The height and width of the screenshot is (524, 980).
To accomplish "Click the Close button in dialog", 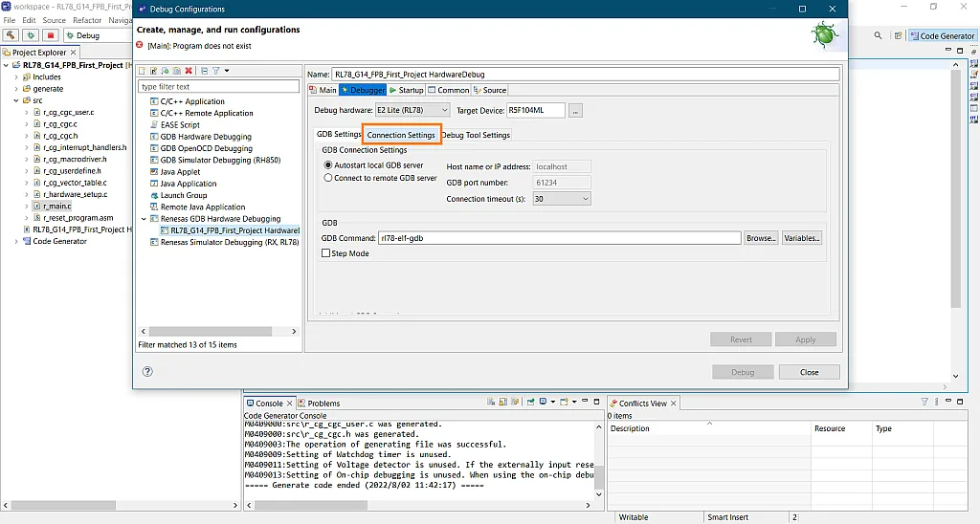I will coord(809,372).
